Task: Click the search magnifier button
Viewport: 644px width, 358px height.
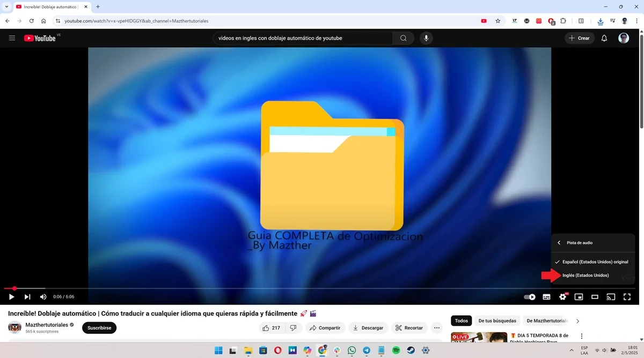Action: (x=403, y=38)
